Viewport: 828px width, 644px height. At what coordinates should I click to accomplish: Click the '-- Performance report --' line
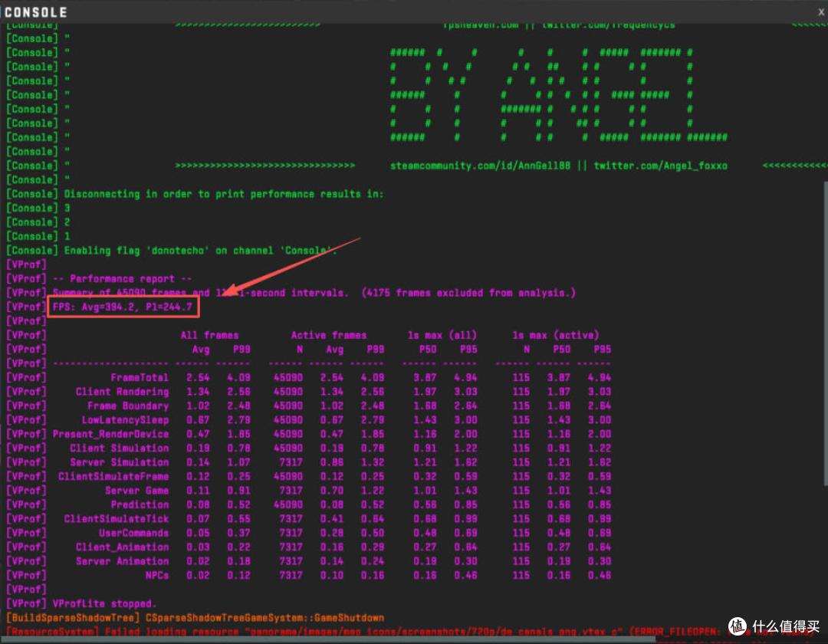pos(122,279)
